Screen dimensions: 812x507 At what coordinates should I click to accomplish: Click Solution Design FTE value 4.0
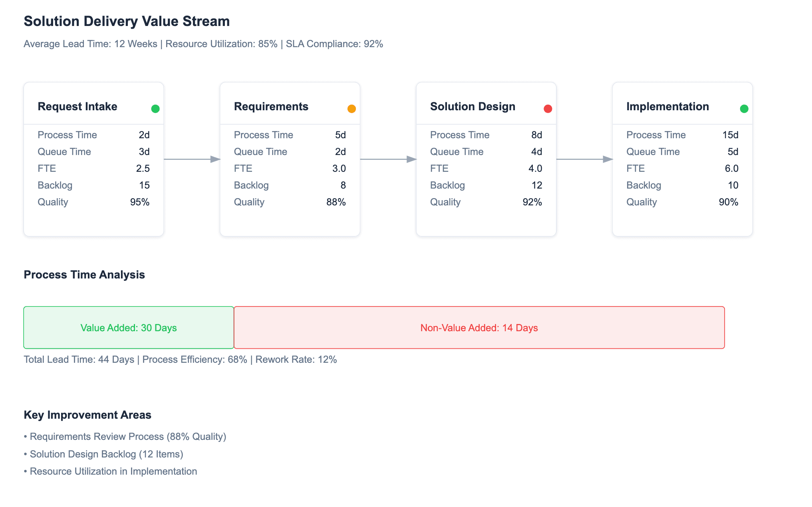coord(535,169)
